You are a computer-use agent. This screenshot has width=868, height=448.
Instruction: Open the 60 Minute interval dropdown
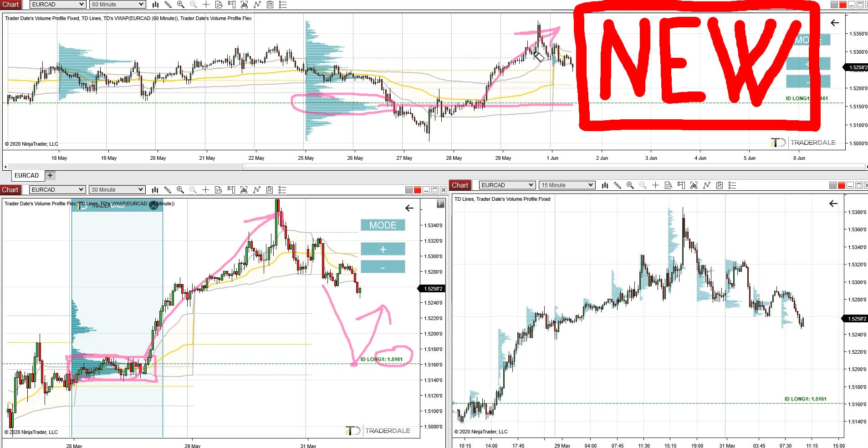point(117,5)
